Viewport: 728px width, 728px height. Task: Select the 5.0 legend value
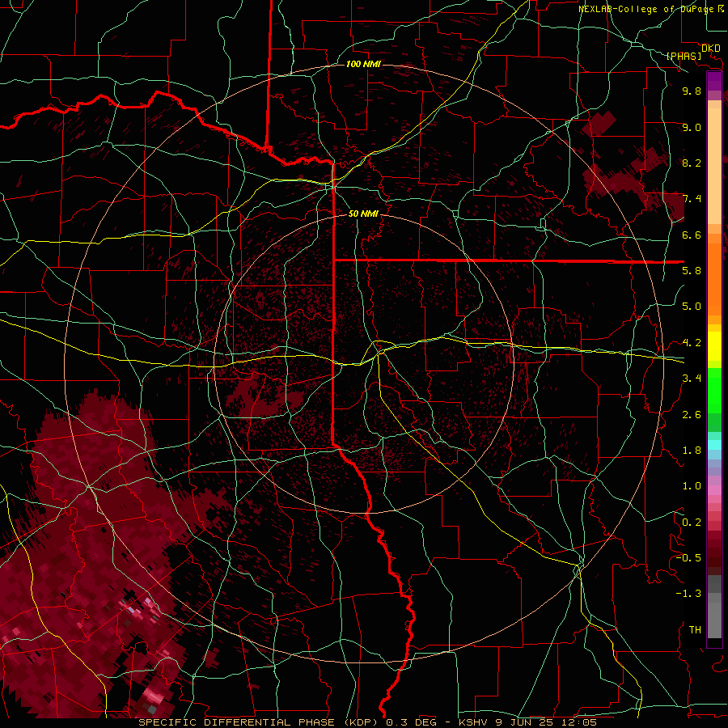point(692,307)
